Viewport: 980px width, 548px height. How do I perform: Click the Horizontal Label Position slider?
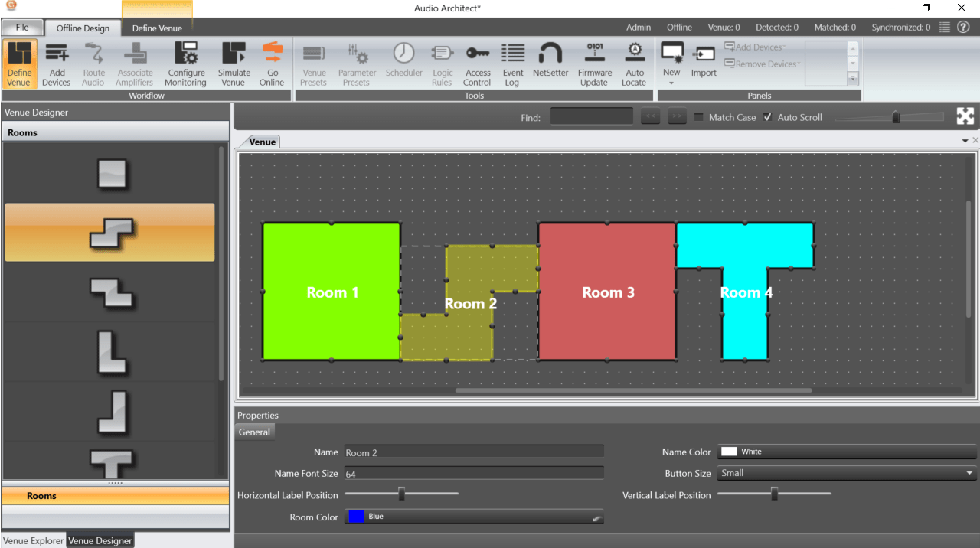click(402, 494)
